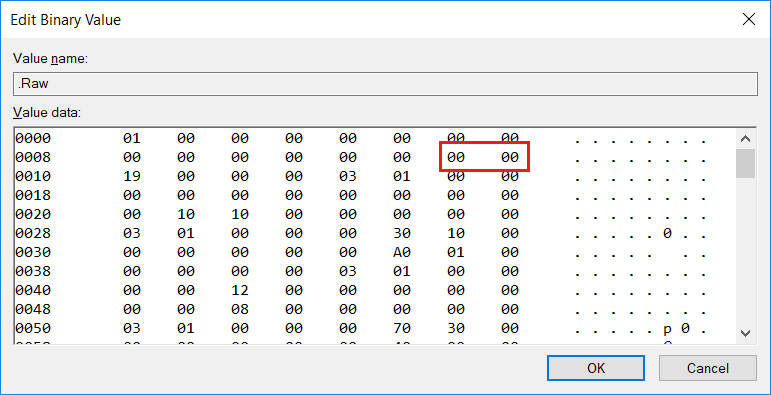Focus the Value name field showing .Raw

[x=385, y=84]
